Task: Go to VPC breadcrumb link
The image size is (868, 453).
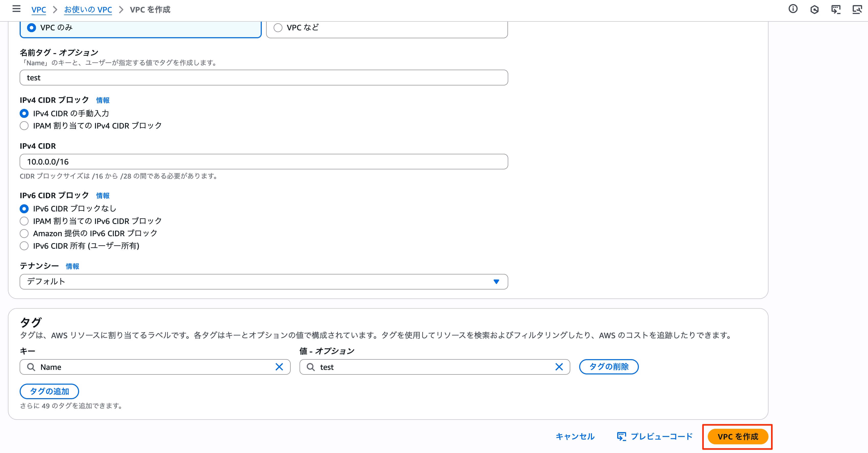Action: [39, 9]
